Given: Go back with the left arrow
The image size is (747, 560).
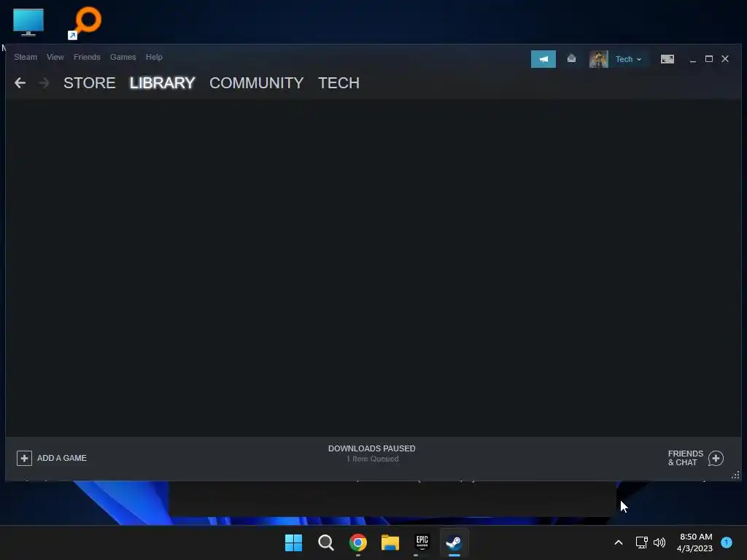Looking at the screenshot, I should point(20,83).
